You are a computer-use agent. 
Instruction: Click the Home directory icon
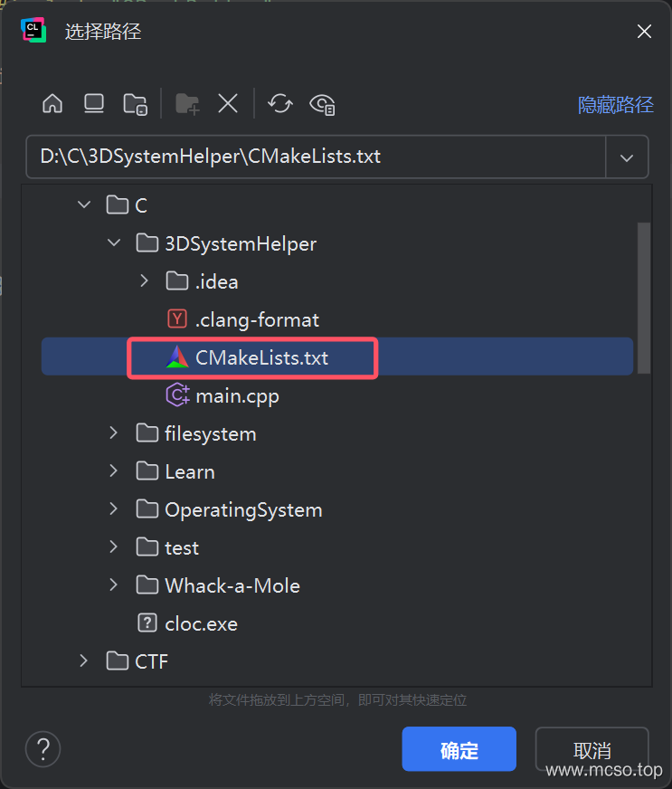tap(52, 104)
